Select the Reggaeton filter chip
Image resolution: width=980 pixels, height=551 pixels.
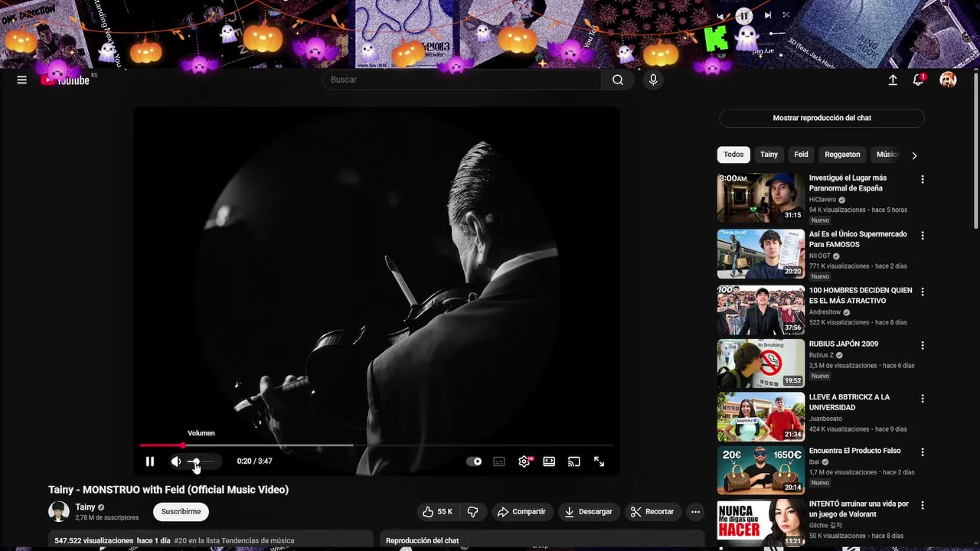click(x=842, y=155)
